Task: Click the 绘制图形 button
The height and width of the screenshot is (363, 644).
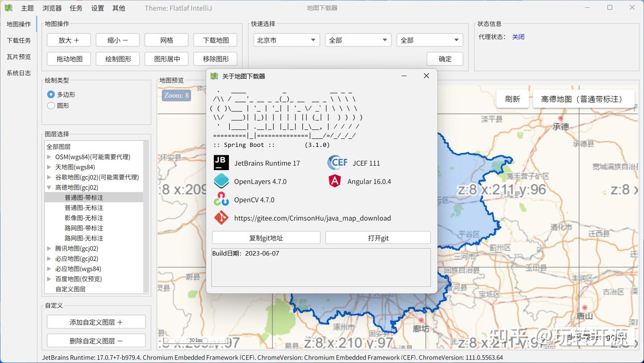Action: pyautogui.click(x=118, y=59)
